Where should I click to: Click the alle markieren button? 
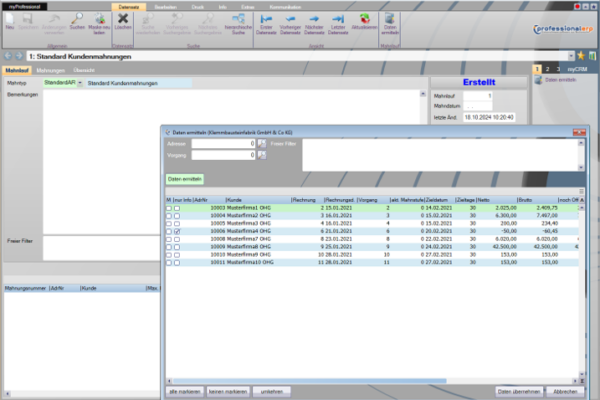coord(184,390)
